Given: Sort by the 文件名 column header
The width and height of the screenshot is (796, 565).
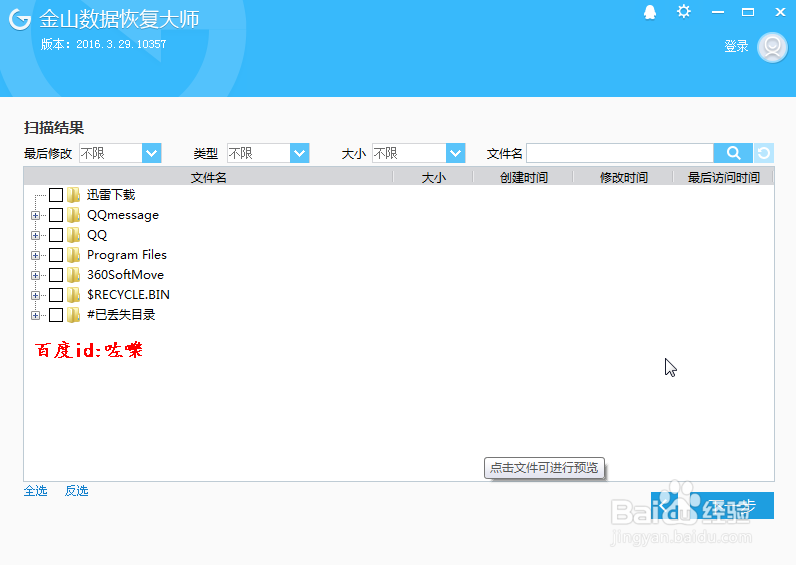Looking at the screenshot, I should (x=208, y=177).
